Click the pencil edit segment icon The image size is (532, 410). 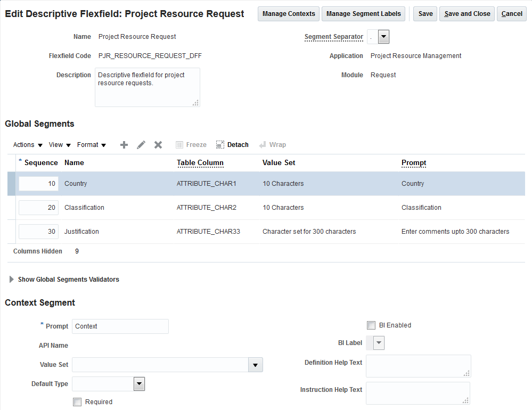[141, 145]
